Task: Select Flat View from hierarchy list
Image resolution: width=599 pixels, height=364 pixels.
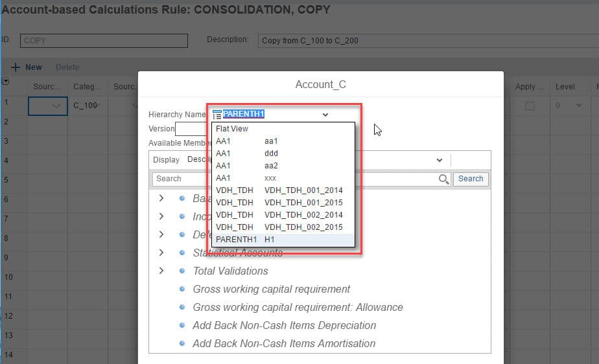Action: click(x=232, y=129)
